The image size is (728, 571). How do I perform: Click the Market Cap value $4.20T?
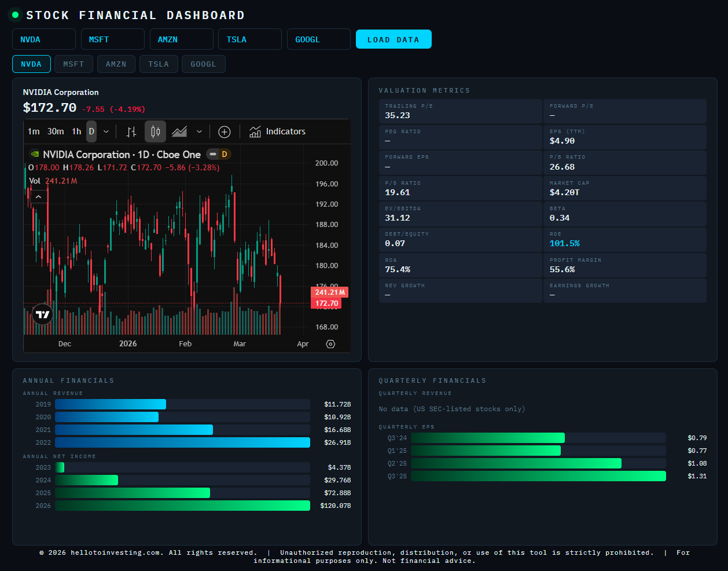pos(564,192)
